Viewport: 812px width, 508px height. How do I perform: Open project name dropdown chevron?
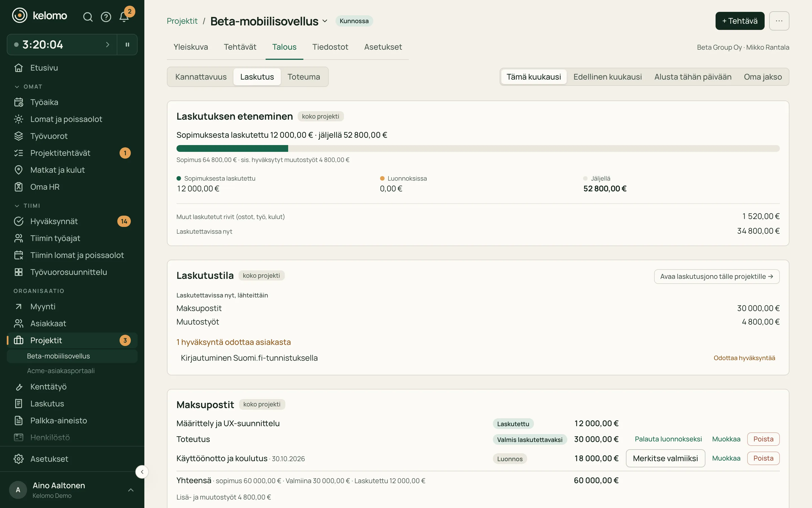coord(325,21)
